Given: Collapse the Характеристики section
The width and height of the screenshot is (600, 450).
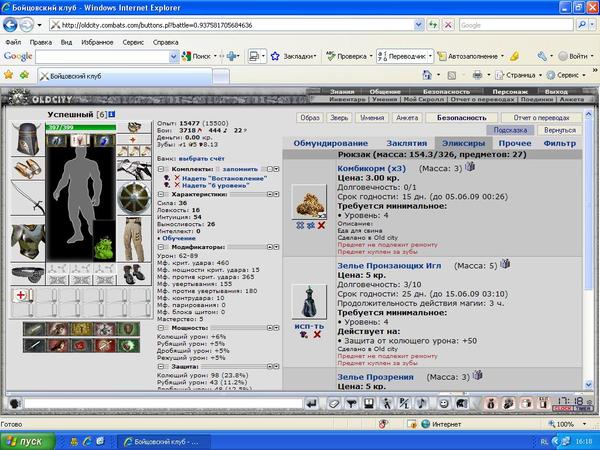Looking at the screenshot, I should (x=161, y=194).
